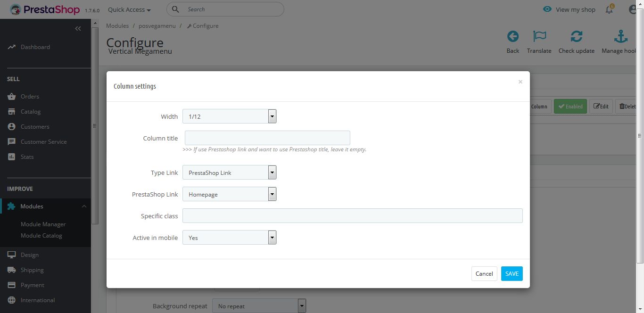Viewport: 644px width, 313px height.
Task: Open the PrestaShop Link dropdown
Action: [229, 194]
